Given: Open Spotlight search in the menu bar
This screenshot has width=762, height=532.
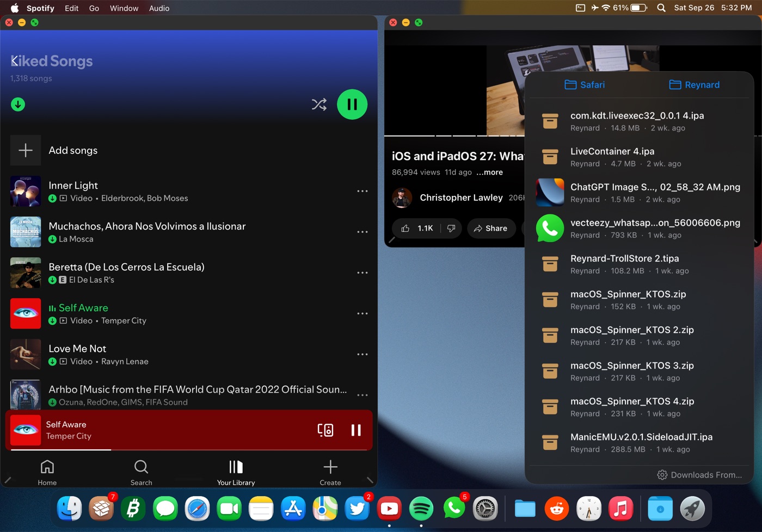Looking at the screenshot, I should coord(661,8).
